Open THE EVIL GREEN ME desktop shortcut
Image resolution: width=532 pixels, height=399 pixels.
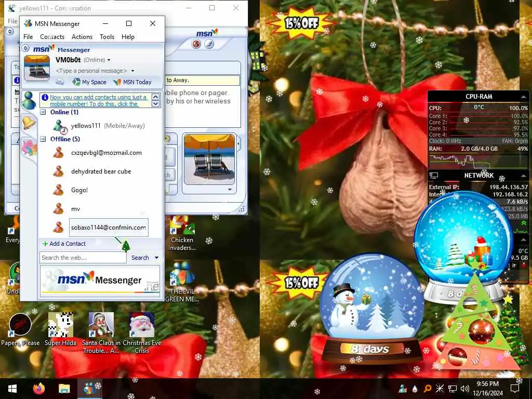click(x=182, y=282)
